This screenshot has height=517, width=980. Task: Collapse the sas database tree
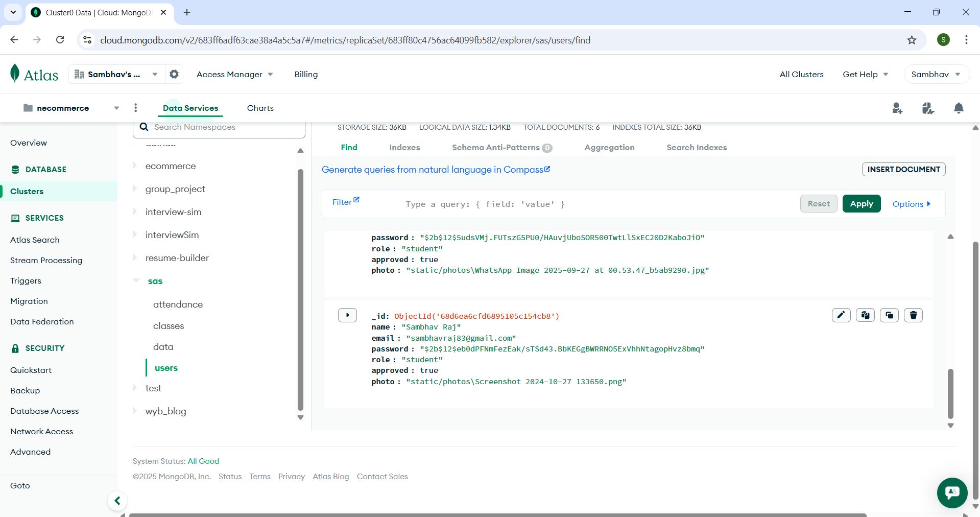pyautogui.click(x=136, y=281)
